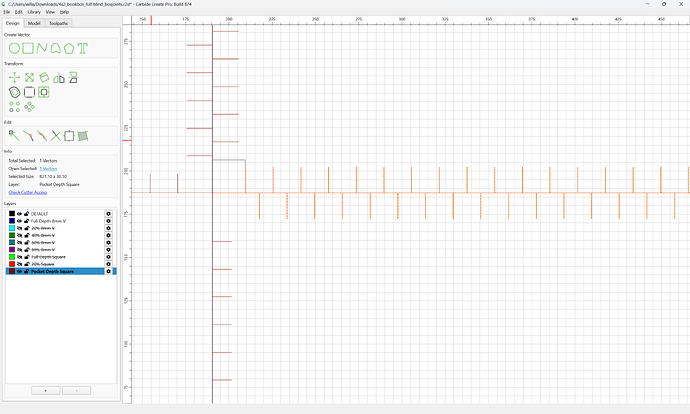Image resolution: width=690 pixels, height=414 pixels.
Task: Select the Curve vector tool
Action: pyautogui.click(x=55, y=48)
